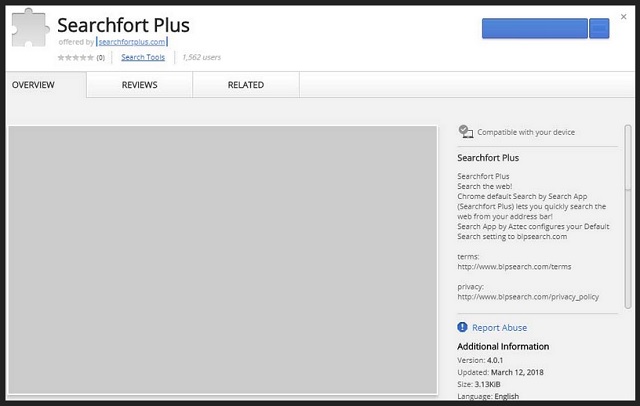Click the Report Abuse link
The image size is (640, 406).
(500, 328)
